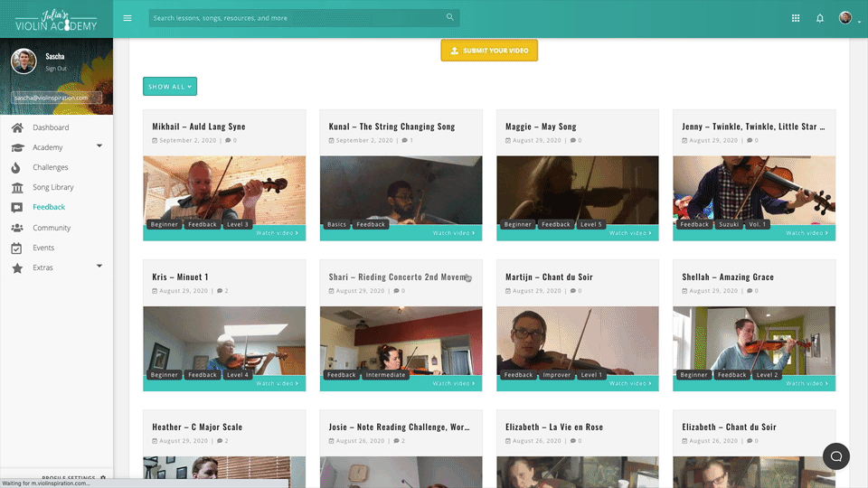The width and height of the screenshot is (868, 488).
Task: Click the Suzuki tag on Jenny's card
Action: click(729, 225)
